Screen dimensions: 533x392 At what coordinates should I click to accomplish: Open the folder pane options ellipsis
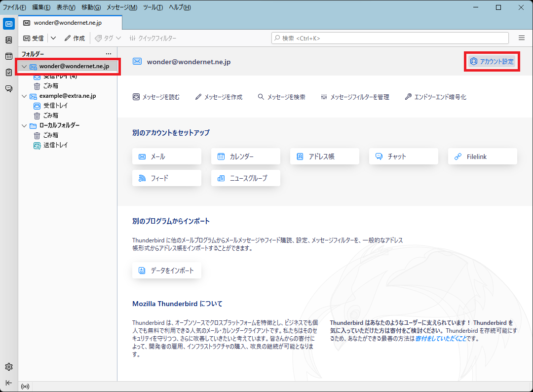click(x=109, y=54)
